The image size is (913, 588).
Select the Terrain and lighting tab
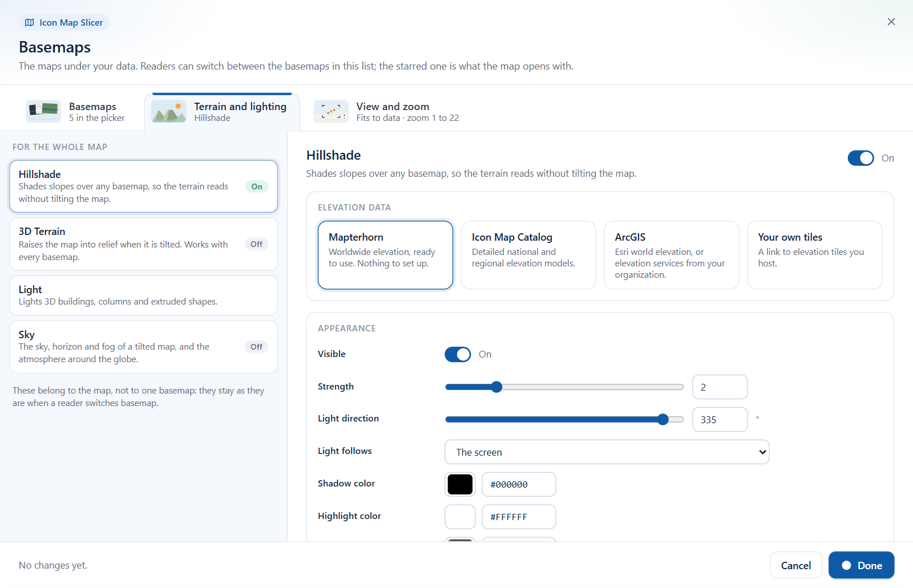pos(222,112)
